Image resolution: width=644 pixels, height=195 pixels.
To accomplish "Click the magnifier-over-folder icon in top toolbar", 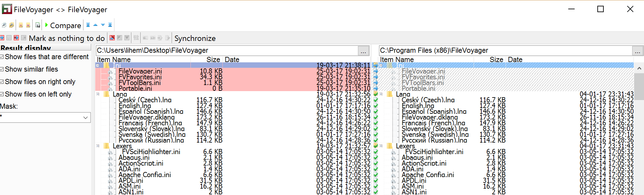I will tap(12, 25).
